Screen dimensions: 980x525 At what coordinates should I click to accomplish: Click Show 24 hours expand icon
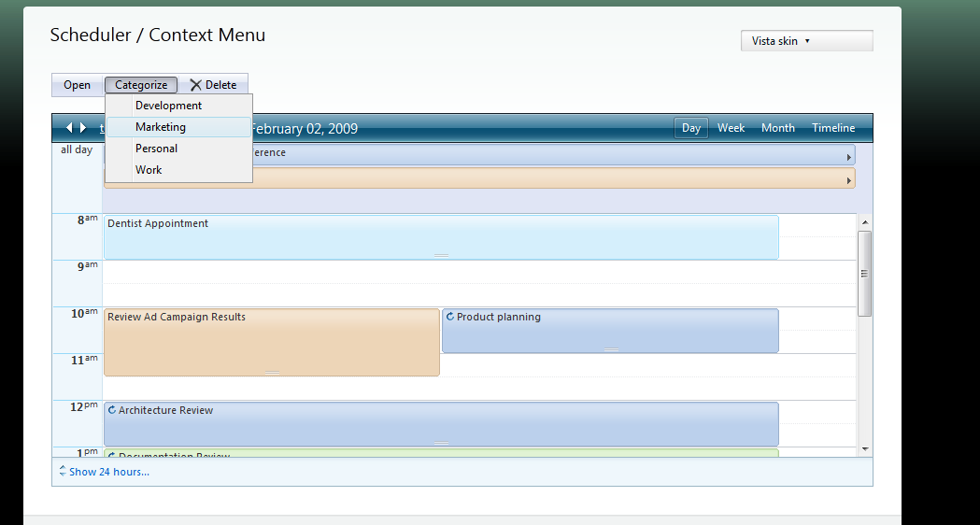(x=63, y=471)
